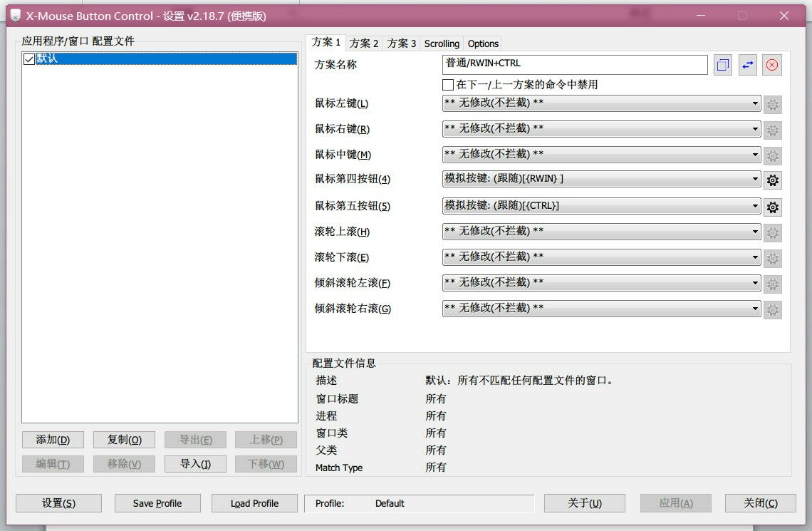
Task: Click the 添加(D) button
Action: tap(53, 440)
